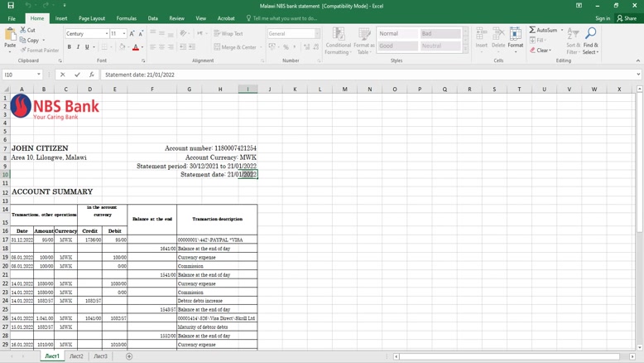
Task: Click the Paste clipboard icon
Action: 10,36
